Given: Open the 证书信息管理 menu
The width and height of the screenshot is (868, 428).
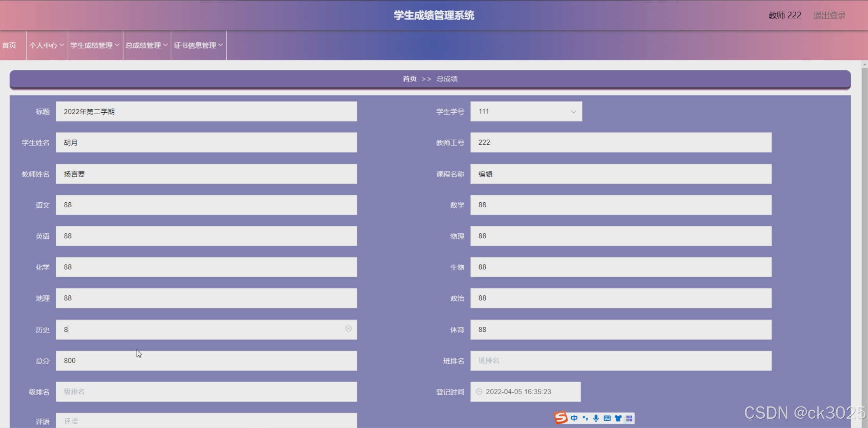Looking at the screenshot, I should pyautogui.click(x=198, y=45).
